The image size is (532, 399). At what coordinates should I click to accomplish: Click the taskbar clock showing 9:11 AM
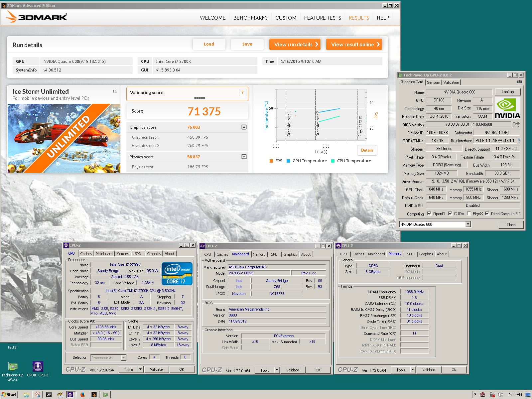[x=515, y=395]
